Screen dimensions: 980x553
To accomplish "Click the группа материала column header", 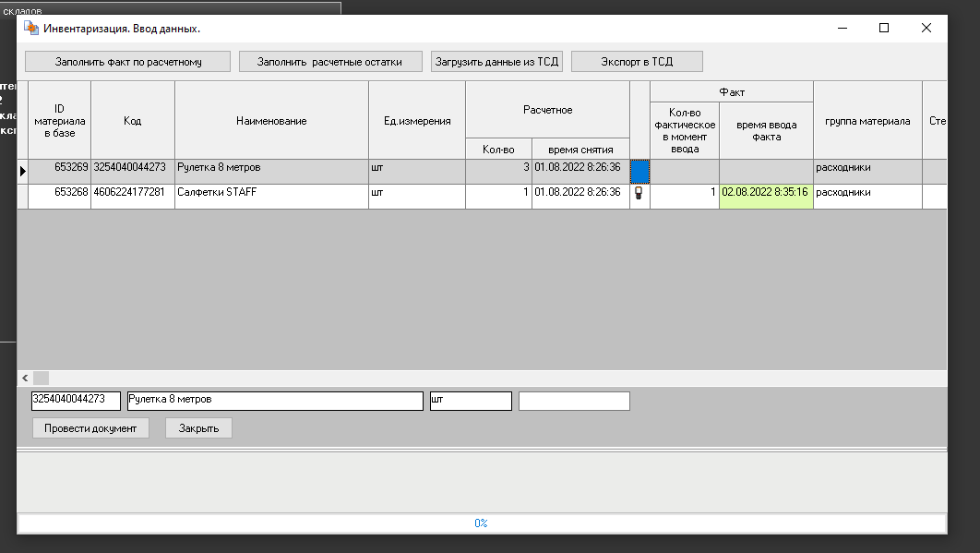I will (867, 121).
